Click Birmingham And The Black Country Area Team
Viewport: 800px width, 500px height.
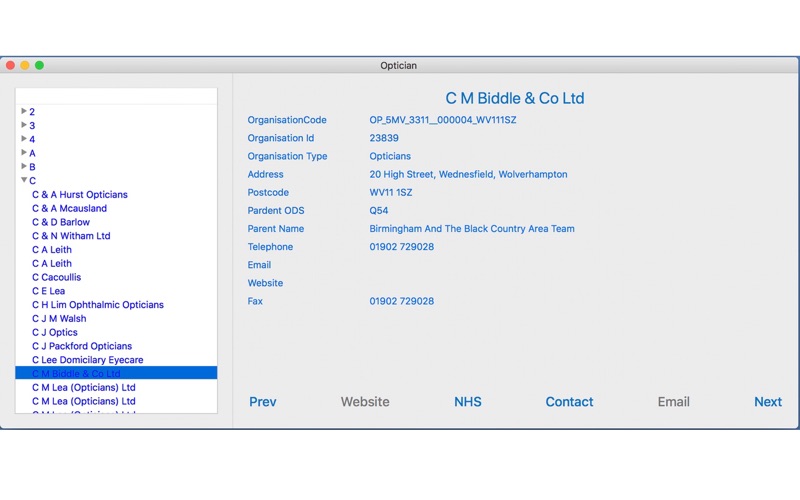(472, 229)
